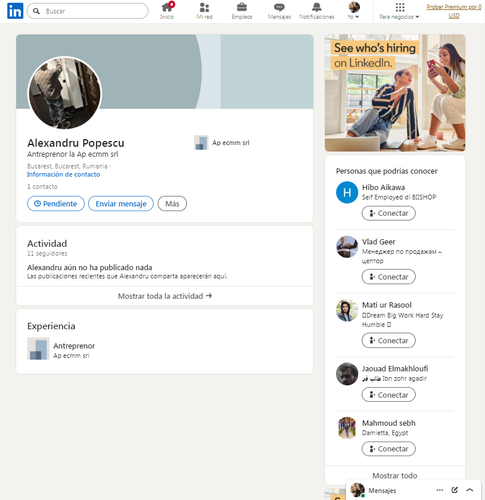485x500 pixels.
Task: Click the Probar Premium link
Action: [454, 11]
